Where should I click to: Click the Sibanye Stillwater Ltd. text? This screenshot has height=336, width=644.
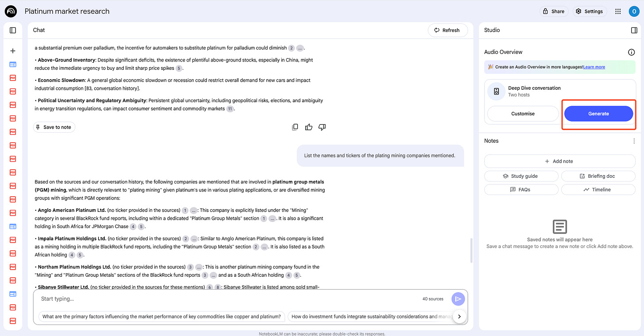click(x=63, y=287)
